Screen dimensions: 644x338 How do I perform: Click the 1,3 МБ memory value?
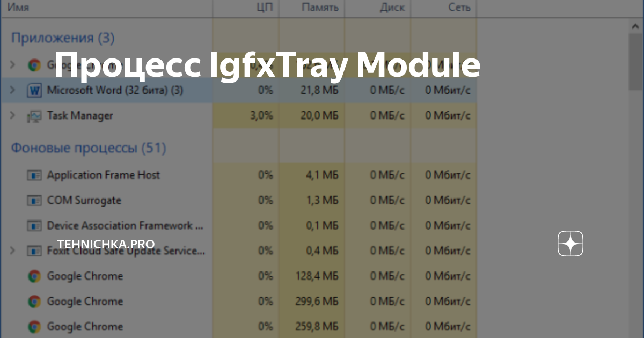(323, 200)
